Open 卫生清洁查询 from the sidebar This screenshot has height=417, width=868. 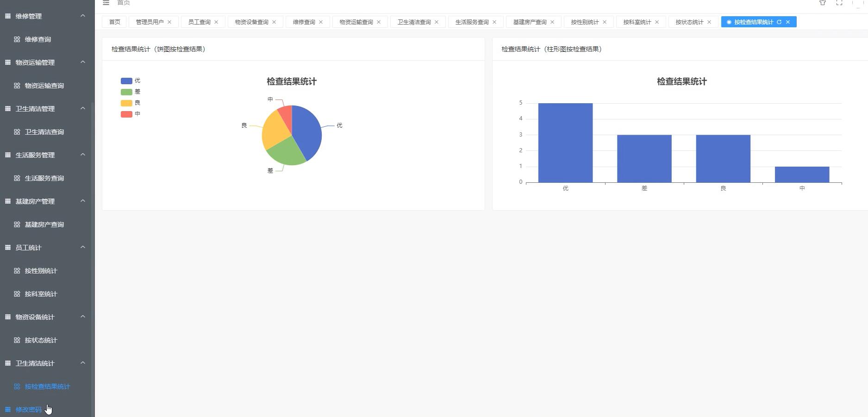[x=44, y=132]
